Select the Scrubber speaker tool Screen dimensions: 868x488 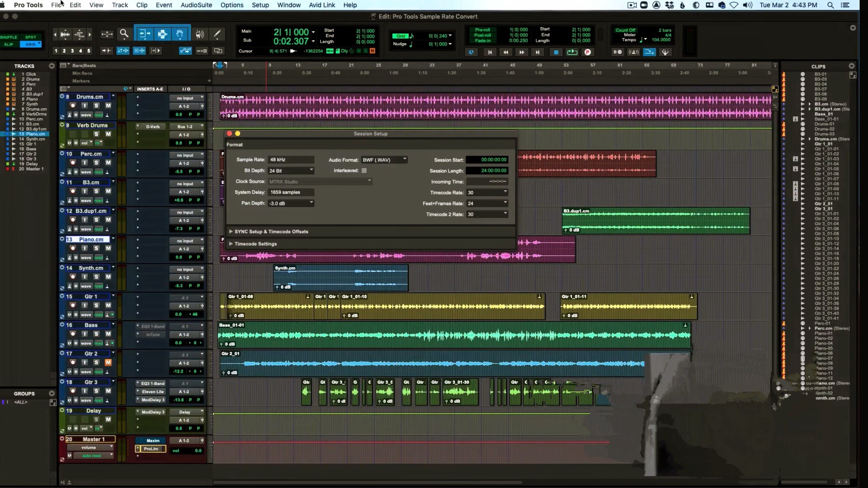click(200, 34)
